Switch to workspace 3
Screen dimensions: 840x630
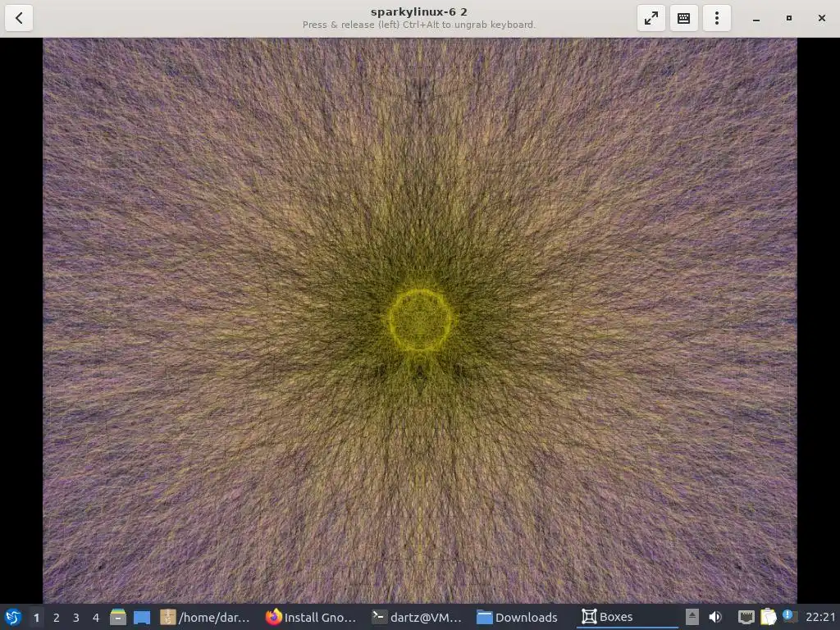pos(76,618)
